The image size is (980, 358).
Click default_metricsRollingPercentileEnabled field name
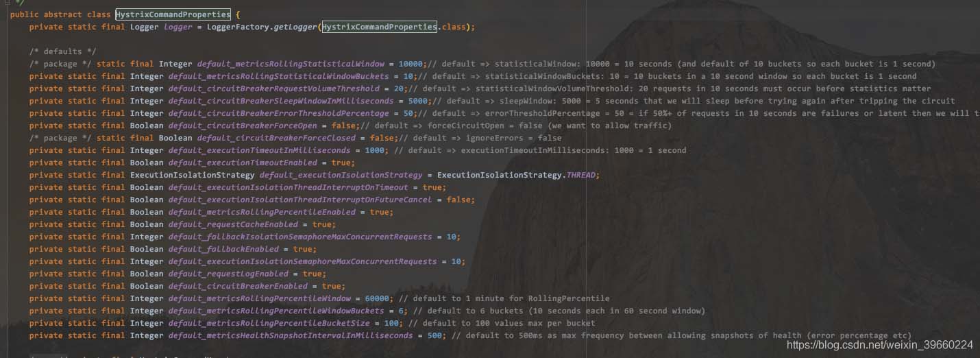(x=262, y=212)
